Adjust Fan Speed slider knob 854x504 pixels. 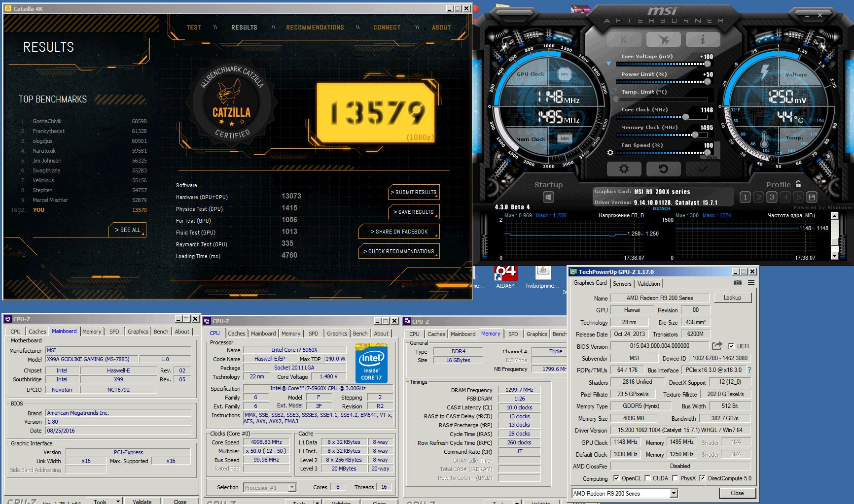(709, 152)
